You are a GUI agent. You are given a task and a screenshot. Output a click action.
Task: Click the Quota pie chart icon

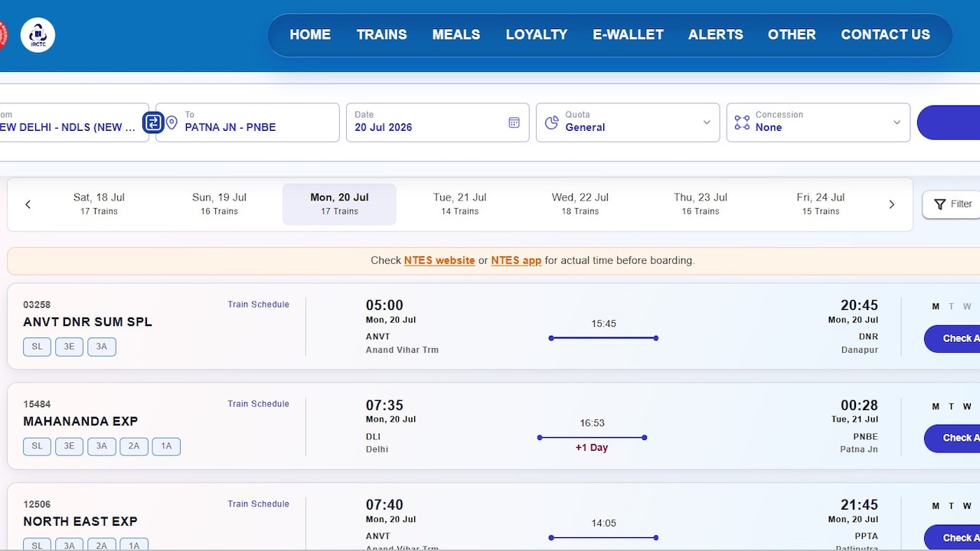click(x=551, y=122)
